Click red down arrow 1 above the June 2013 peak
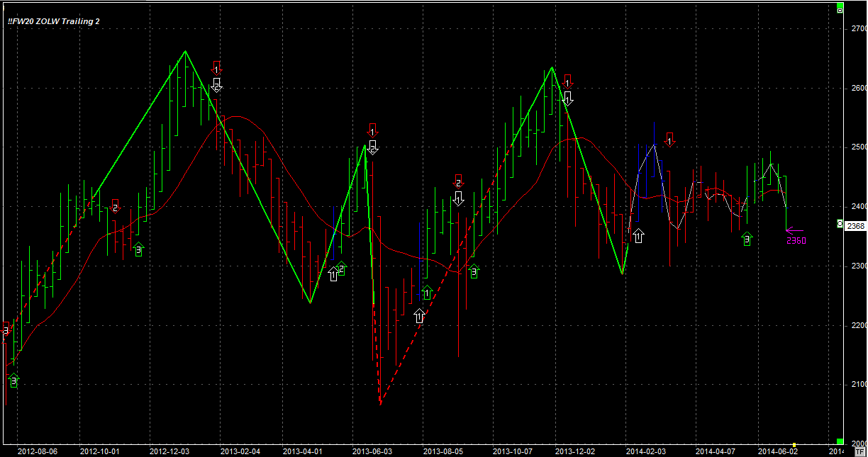This screenshot has width=868, height=457. tap(373, 130)
